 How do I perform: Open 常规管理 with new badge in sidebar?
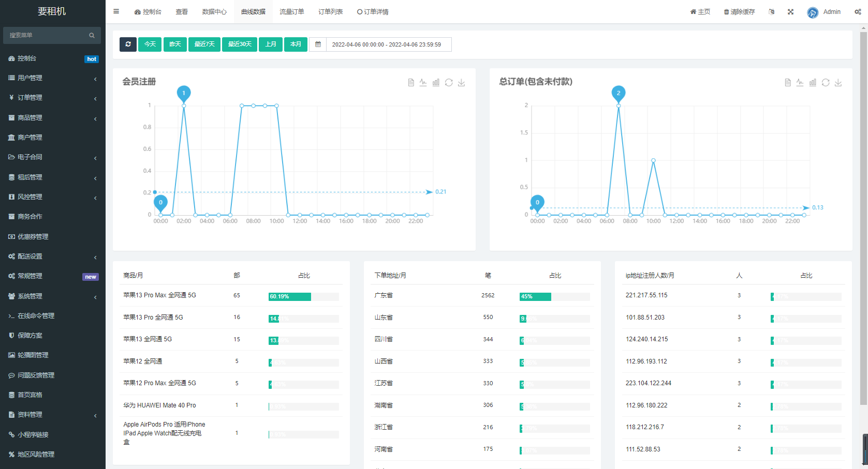(x=53, y=276)
